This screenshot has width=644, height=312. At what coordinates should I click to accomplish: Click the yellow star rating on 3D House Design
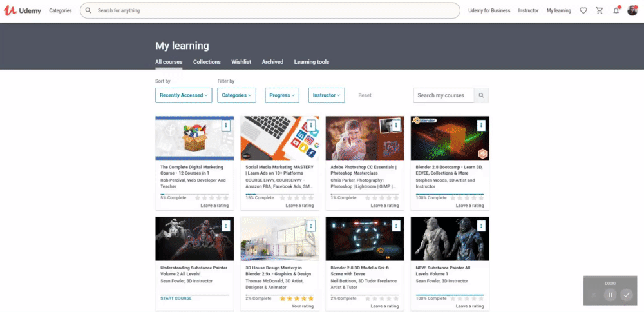point(296,298)
